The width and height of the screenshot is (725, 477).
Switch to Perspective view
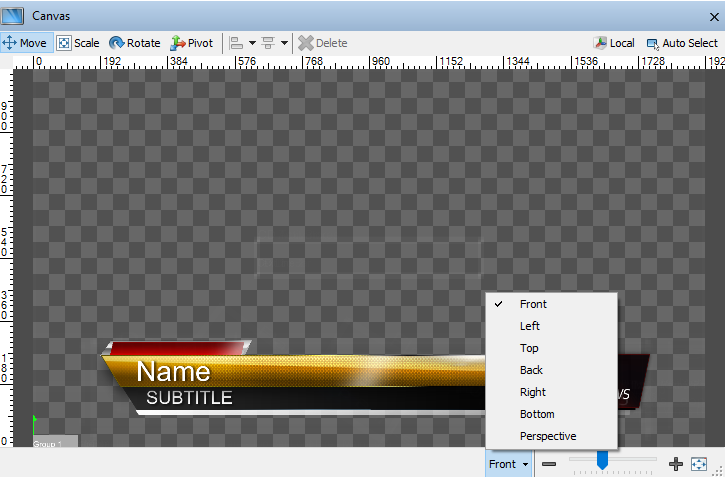(x=548, y=436)
